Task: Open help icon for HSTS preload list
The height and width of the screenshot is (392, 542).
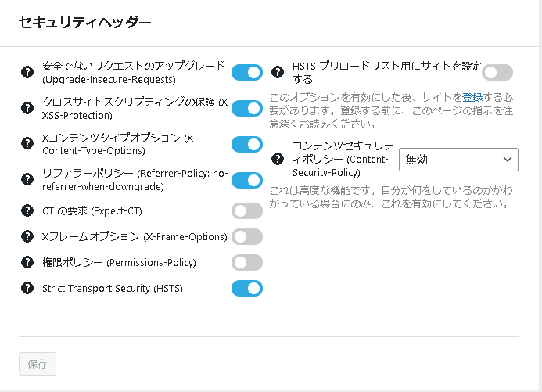Action: point(278,72)
